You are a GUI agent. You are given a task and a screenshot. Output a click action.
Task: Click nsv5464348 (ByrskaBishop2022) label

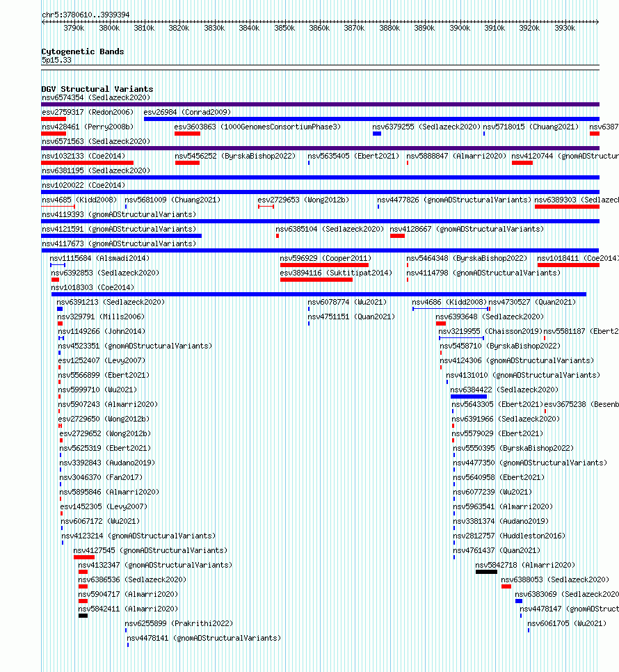(x=467, y=258)
